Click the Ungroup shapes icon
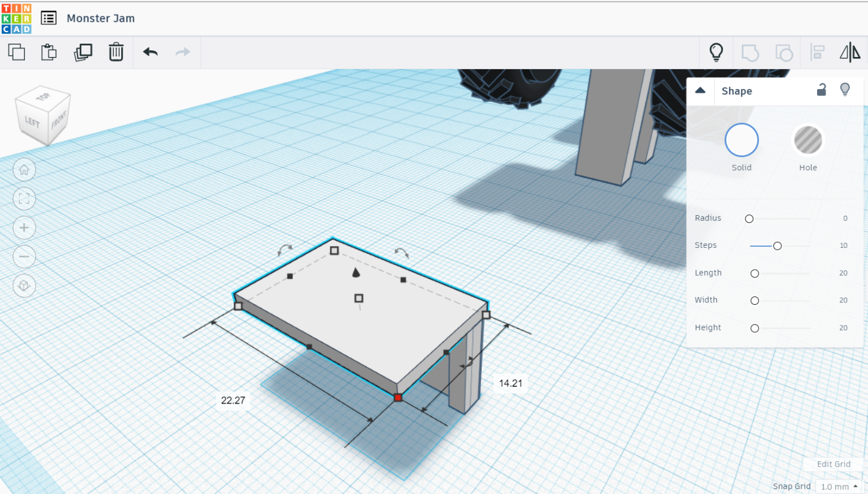This screenshot has height=494, width=868. tap(784, 53)
